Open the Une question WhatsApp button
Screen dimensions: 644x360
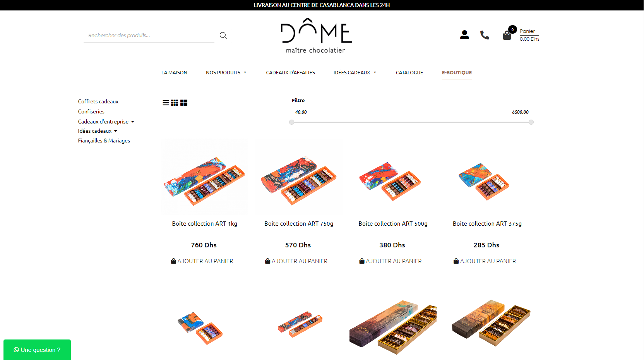coord(37,350)
